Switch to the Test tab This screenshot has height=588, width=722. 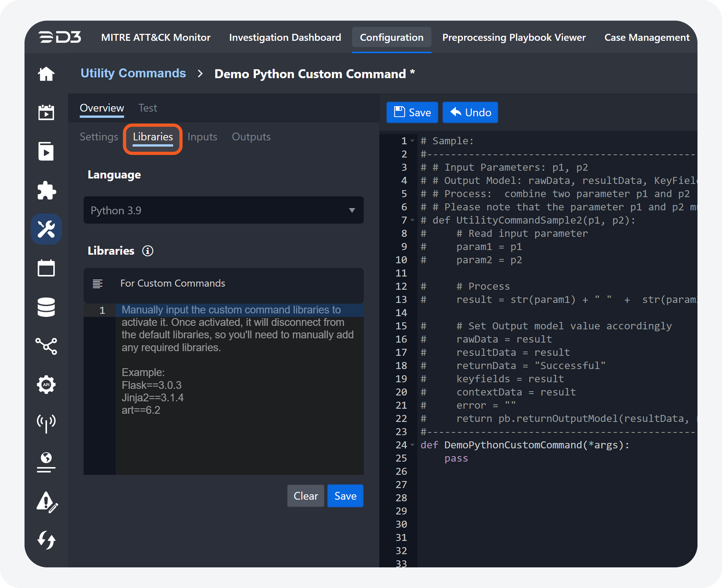[148, 108]
